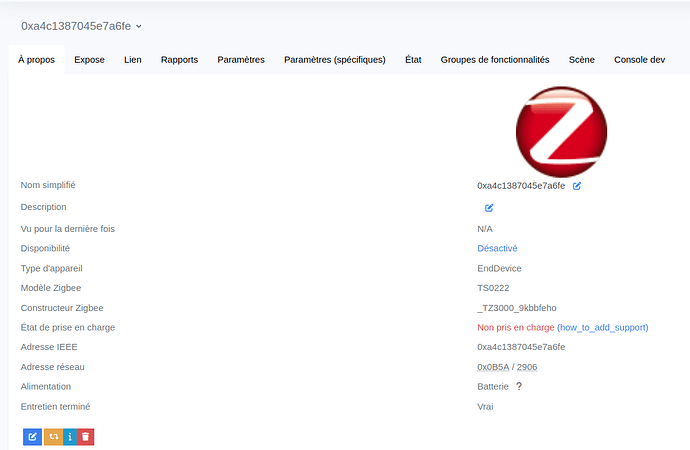The width and height of the screenshot is (690, 450).
Task: Click the 0x0B5A network address value
Action: (493, 367)
